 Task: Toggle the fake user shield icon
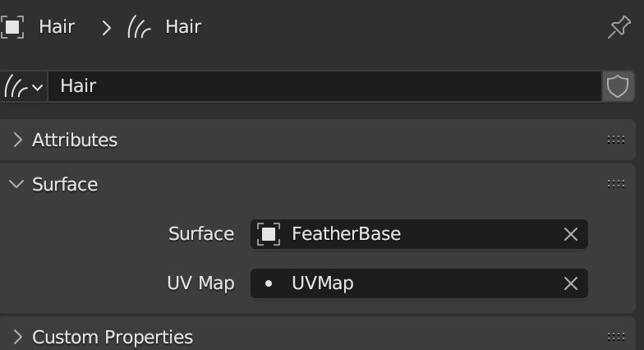[618, 86]
